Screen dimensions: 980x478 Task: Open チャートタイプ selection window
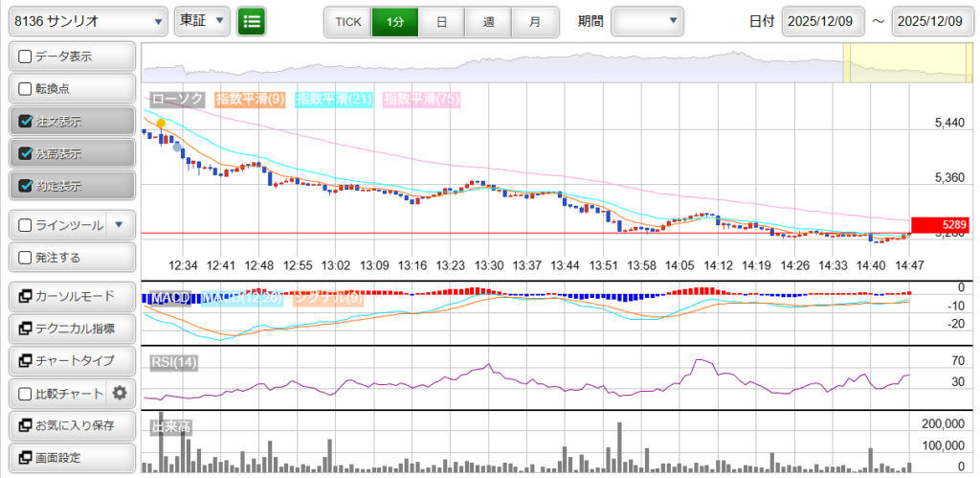pos(72,361)
